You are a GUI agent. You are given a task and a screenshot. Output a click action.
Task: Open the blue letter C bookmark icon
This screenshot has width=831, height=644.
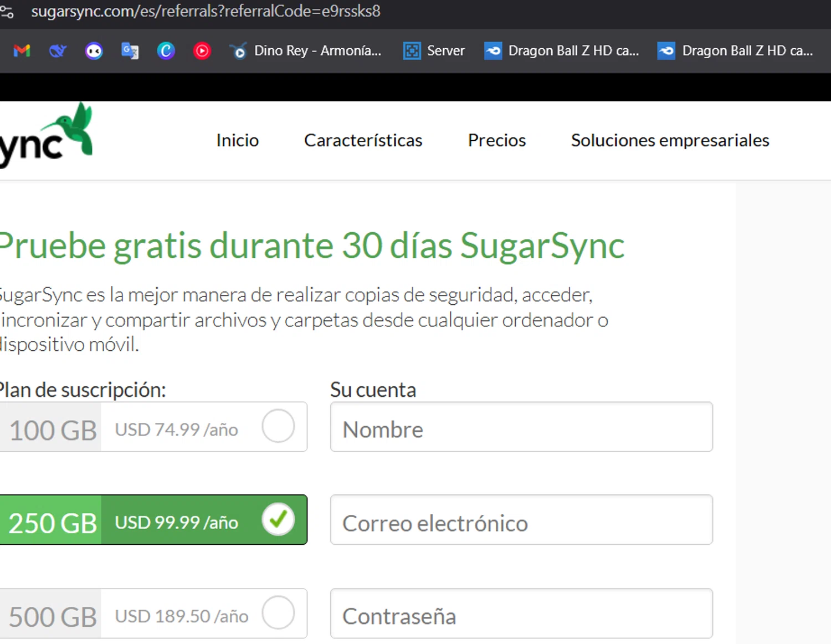coord(166,51)
